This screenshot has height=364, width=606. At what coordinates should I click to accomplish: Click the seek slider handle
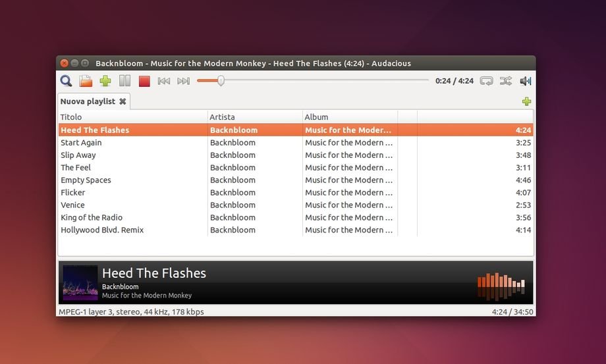[x=221, y=81]
